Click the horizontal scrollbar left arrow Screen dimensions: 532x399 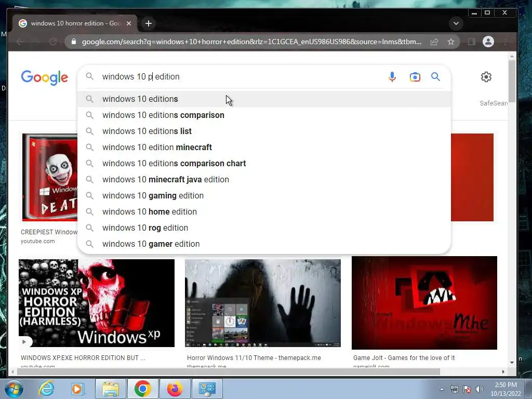click(12, 372)
